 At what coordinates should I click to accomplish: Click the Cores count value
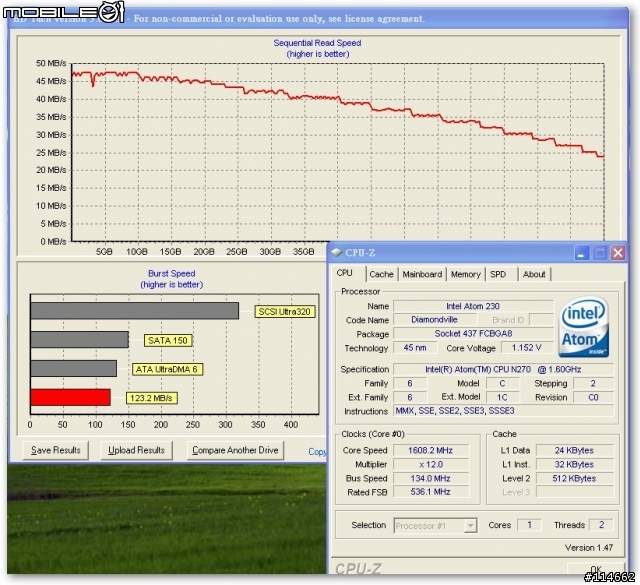[529, 525]
